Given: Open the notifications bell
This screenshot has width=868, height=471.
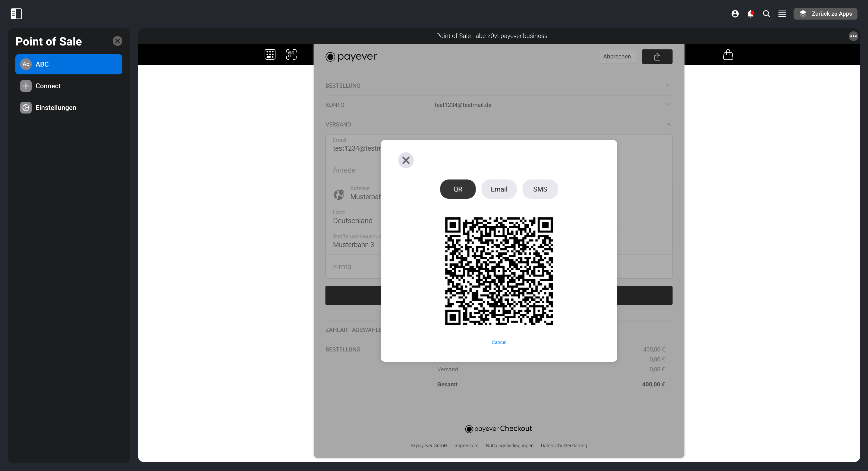Looking at the screenshot, I should coord(750,14).
